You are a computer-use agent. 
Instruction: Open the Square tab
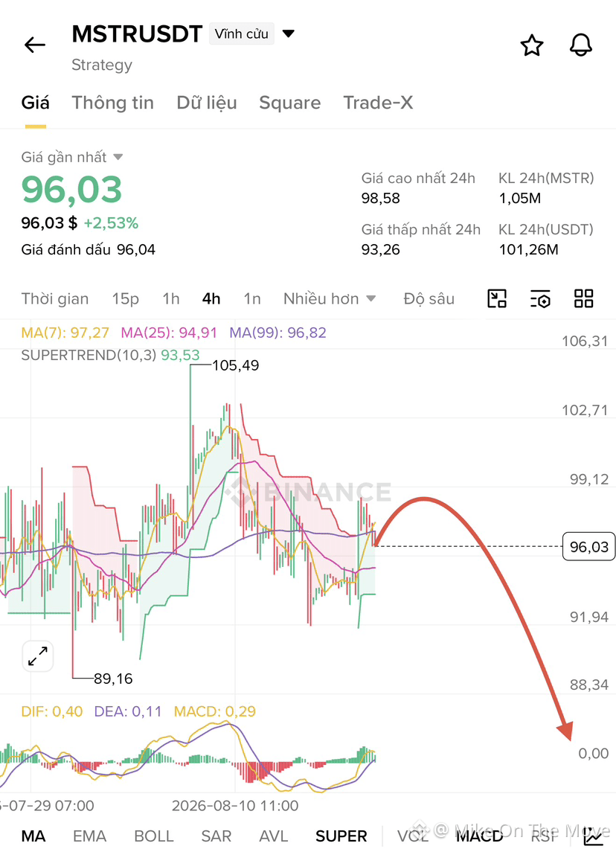289,103
